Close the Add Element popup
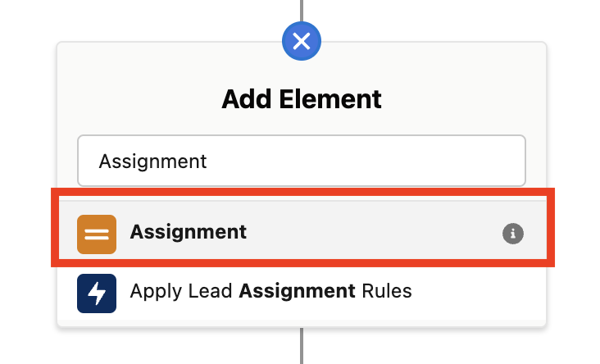The height and width of the screenshot is (364, 600). click(302, 41)
